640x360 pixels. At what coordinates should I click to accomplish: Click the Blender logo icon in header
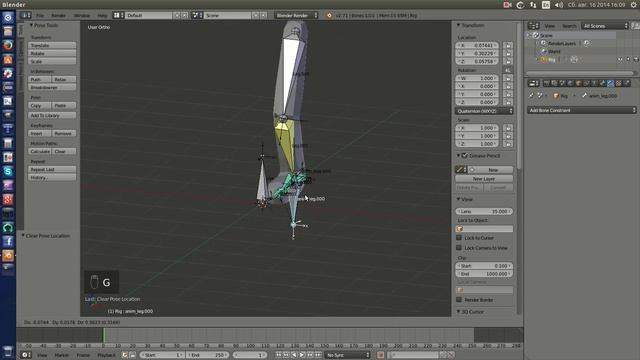coord(329,15)
